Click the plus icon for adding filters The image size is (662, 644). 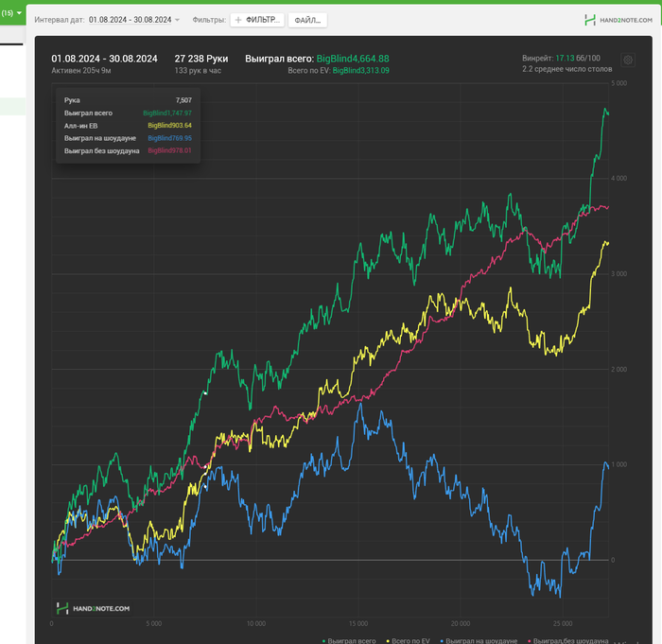coord(238,19)
